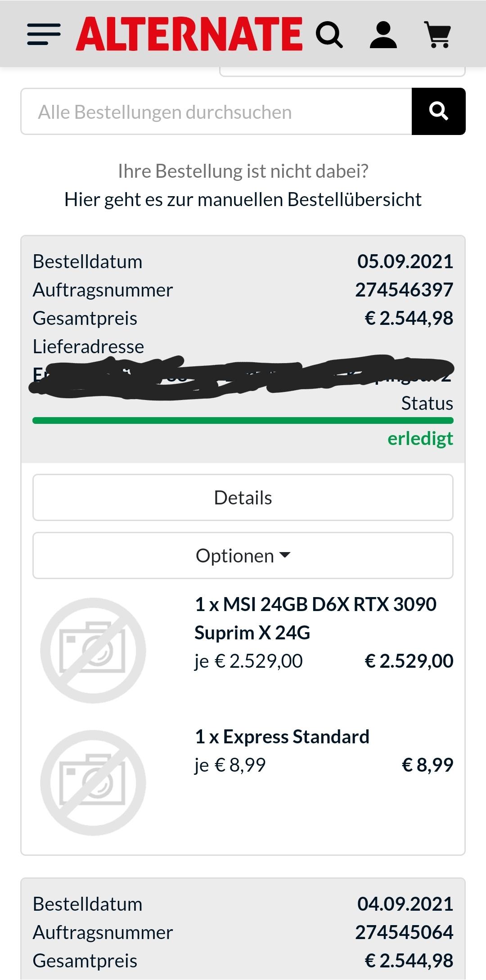
Task: Select the Express Standard item title
Action: (282, 737)
